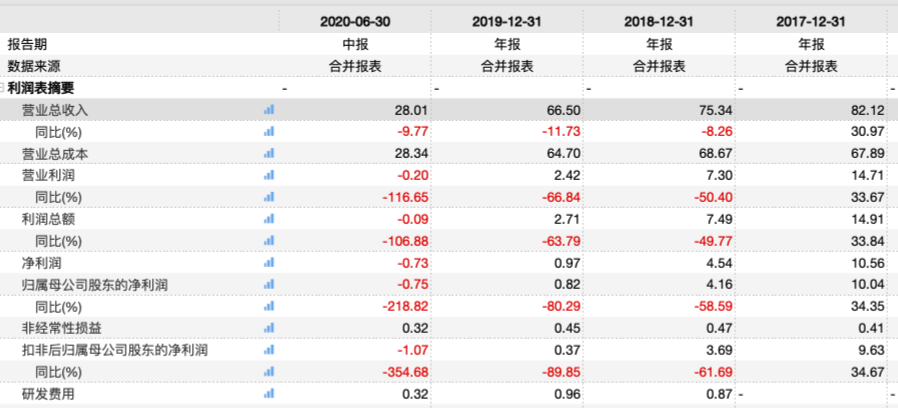Image resolution: width=898 pixels, height=408 pixels.
Task: Open chart icon for 非经常性损益 row
Action: pos(269,328)
